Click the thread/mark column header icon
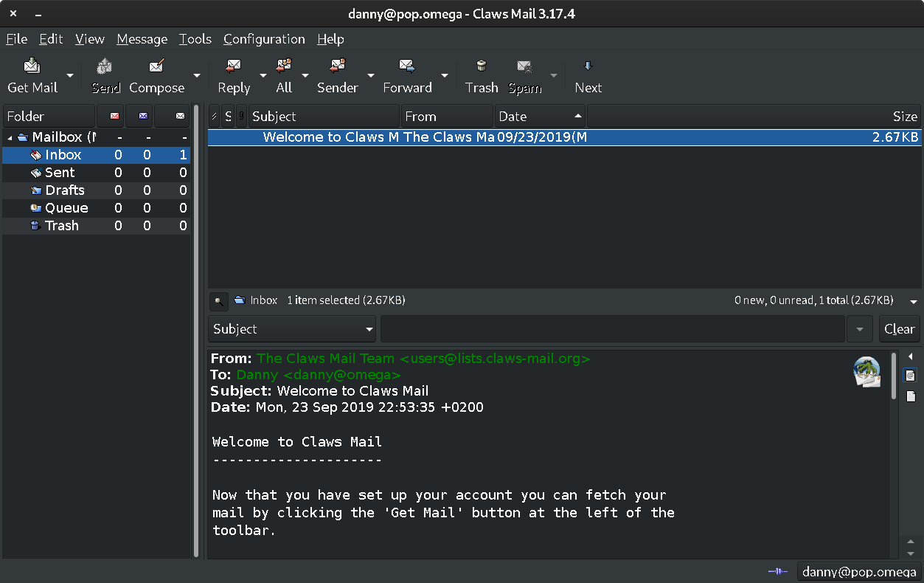The width and height of the screenshot is (924, 583). tap(214, 117)
